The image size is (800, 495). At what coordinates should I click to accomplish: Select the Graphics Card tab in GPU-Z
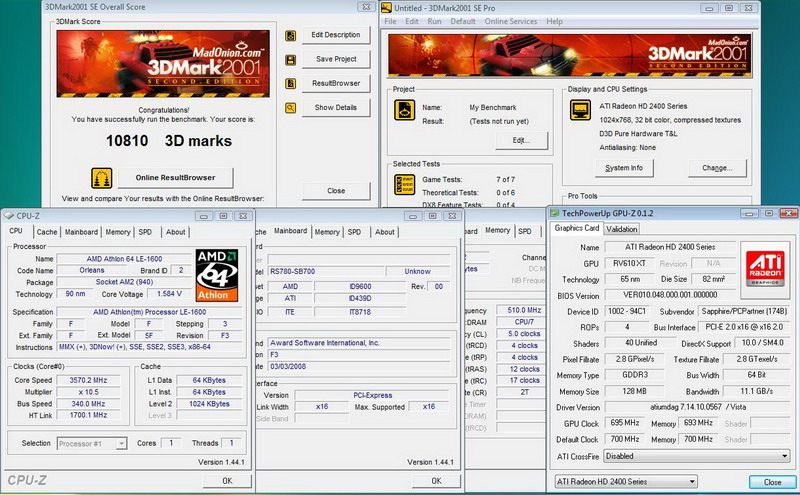pos(577,228)
